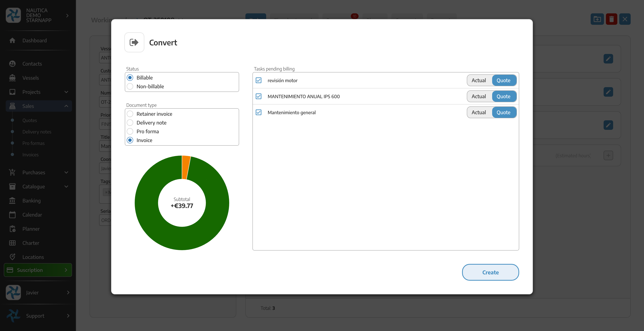Click the blue X close icon in background page

coord(625,19)
